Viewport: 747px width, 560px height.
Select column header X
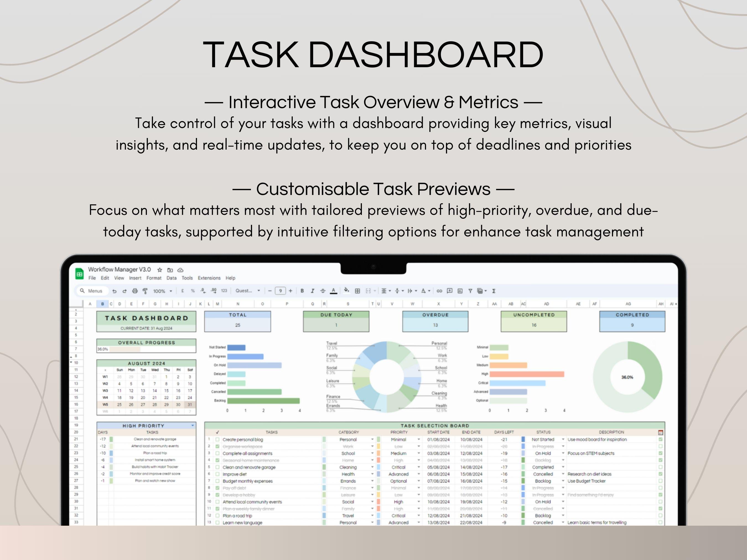click(438, 304)
